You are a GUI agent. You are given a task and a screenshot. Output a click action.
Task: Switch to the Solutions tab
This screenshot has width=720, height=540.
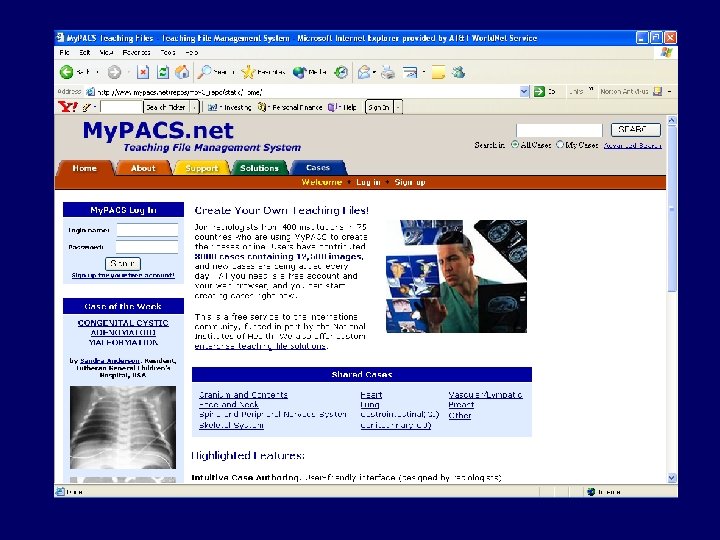point(259,168)
